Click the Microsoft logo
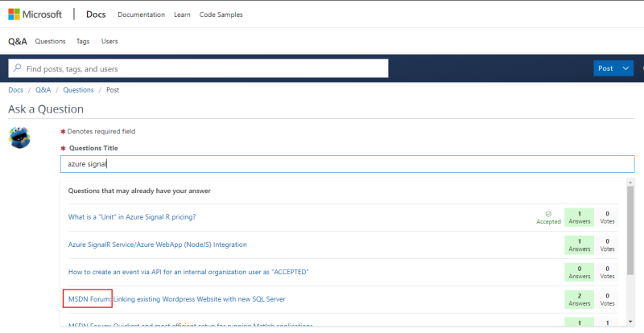 (35, 14)
